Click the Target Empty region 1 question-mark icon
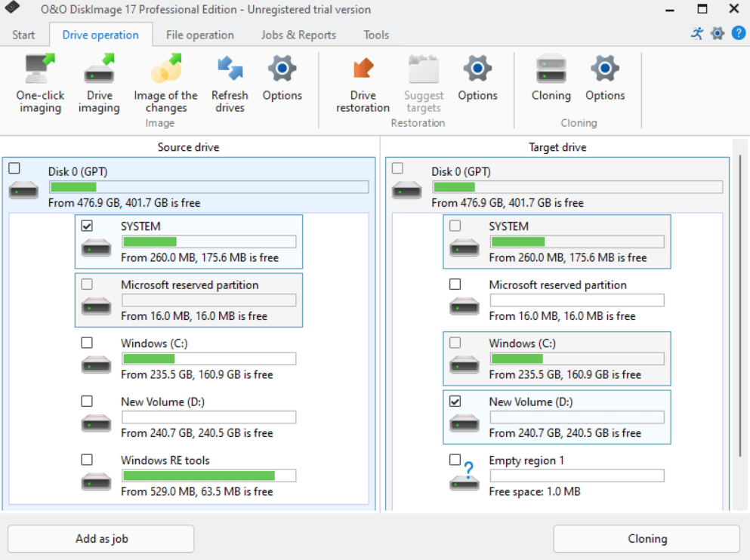 point(465,476)
